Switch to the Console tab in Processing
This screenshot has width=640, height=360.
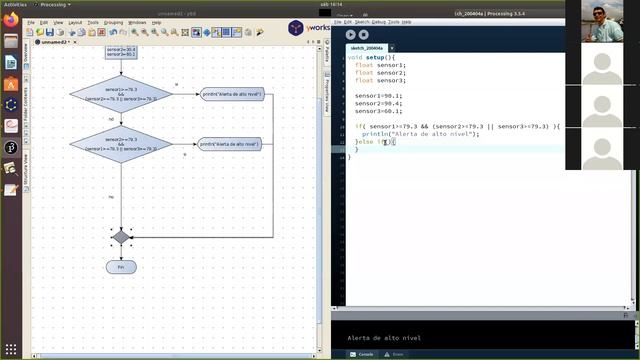tap(362, 354)
